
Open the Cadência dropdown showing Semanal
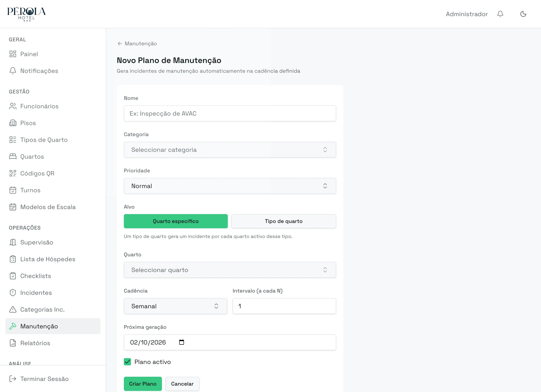coord(176,306)
